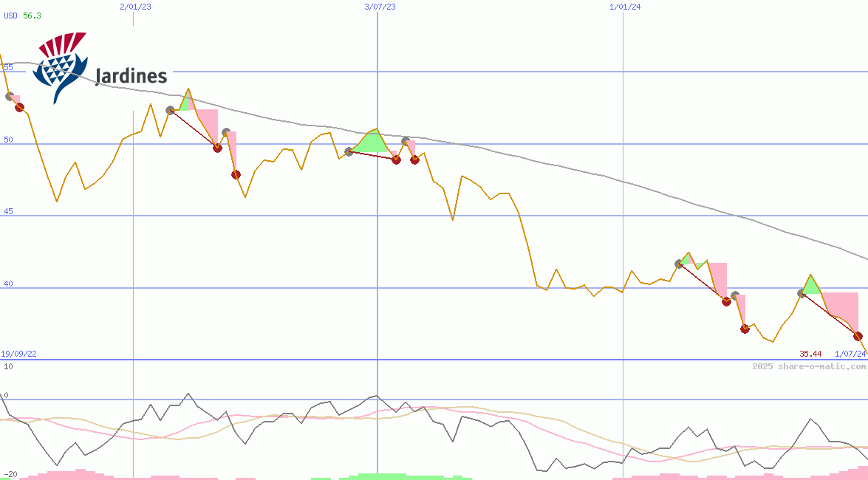The image size is (868, 480).
Task: Click the 50 price axis label
Action: 8,140
